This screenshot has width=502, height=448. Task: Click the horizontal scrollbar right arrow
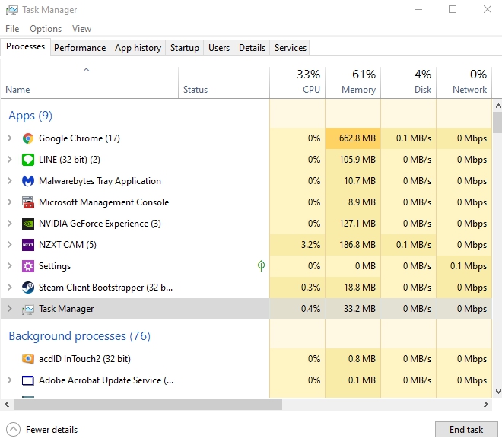coord(486,404)
